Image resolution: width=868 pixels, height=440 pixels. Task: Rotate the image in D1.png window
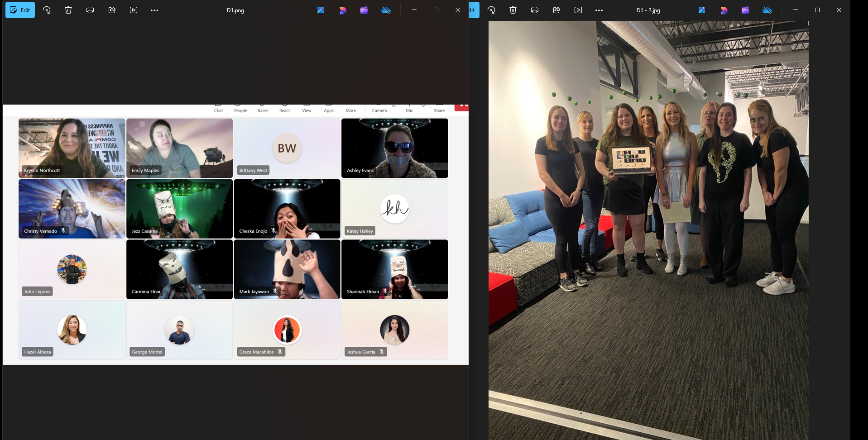[47, 10]
